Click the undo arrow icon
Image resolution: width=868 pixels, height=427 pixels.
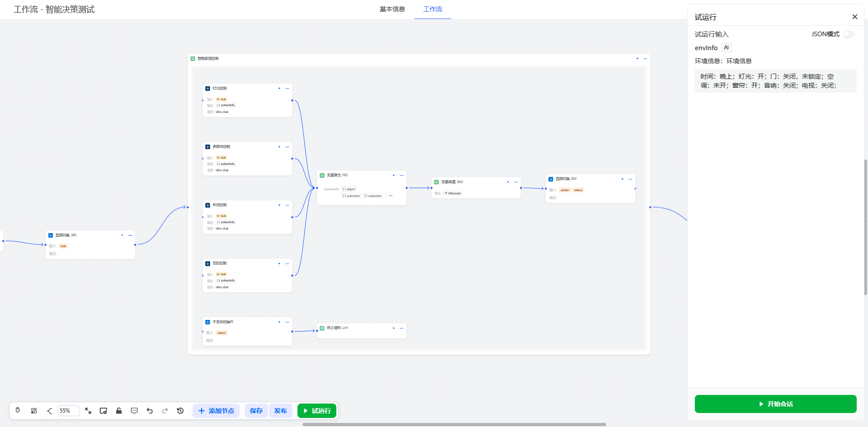point(150,411)
